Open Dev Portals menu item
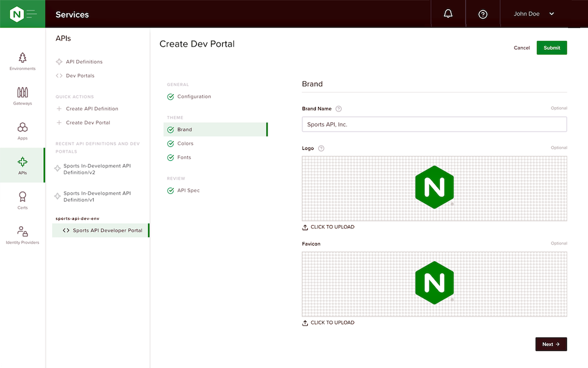This screenshot has height=368, width=588. click(x=80, y=76)
